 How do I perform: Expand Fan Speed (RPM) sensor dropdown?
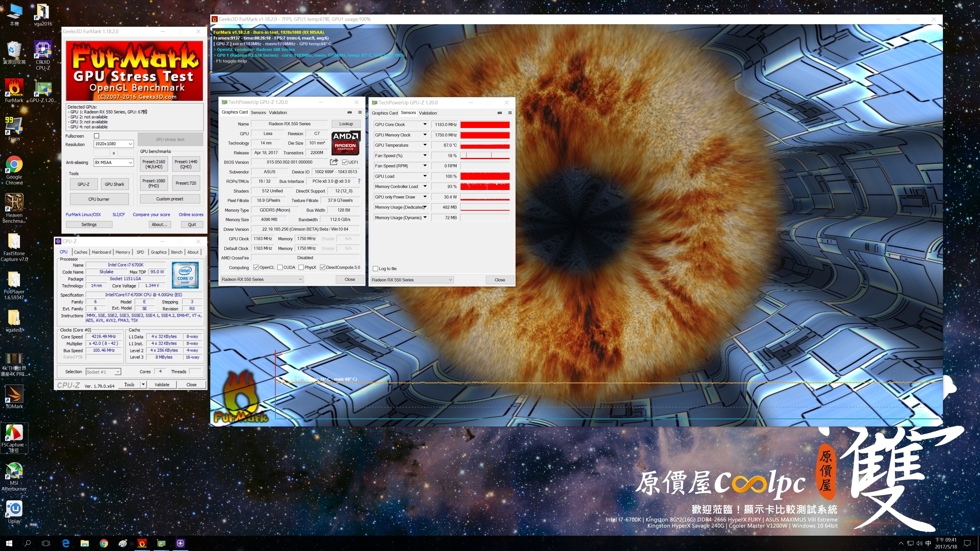pos(425,166)
